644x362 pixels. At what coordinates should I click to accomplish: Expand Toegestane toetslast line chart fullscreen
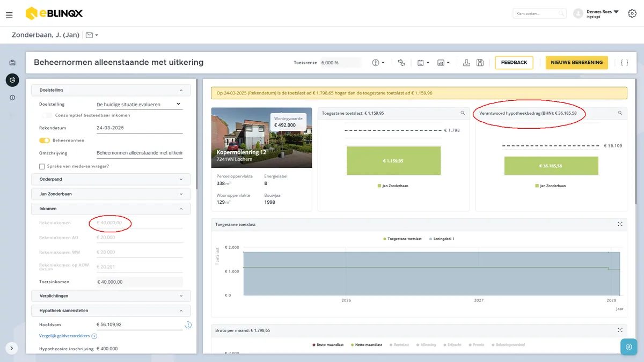coord(620,224)
